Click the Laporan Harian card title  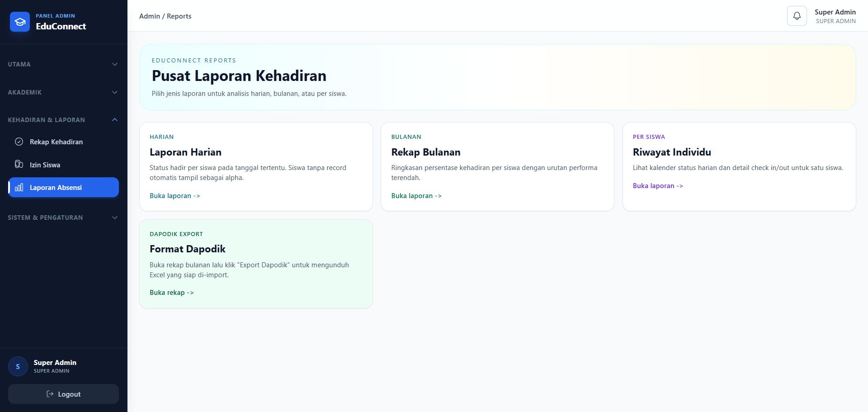click(185, 152)
